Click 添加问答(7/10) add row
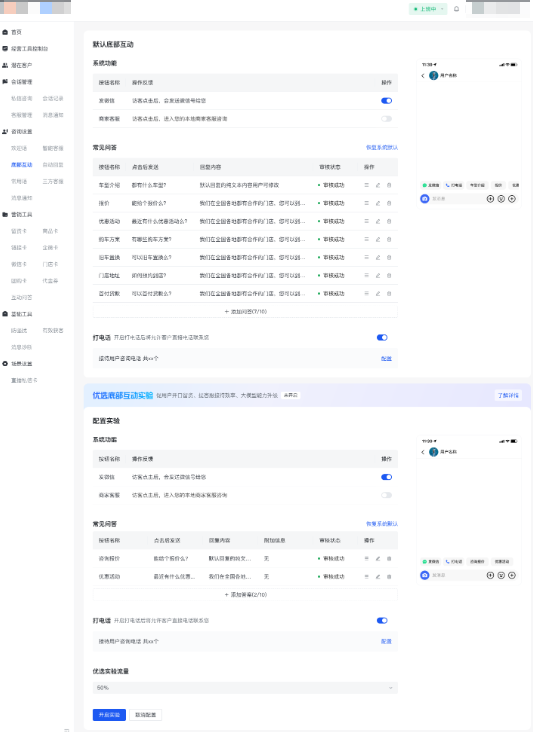This screenshot has width=533, height=732. [x=245, y=311]
